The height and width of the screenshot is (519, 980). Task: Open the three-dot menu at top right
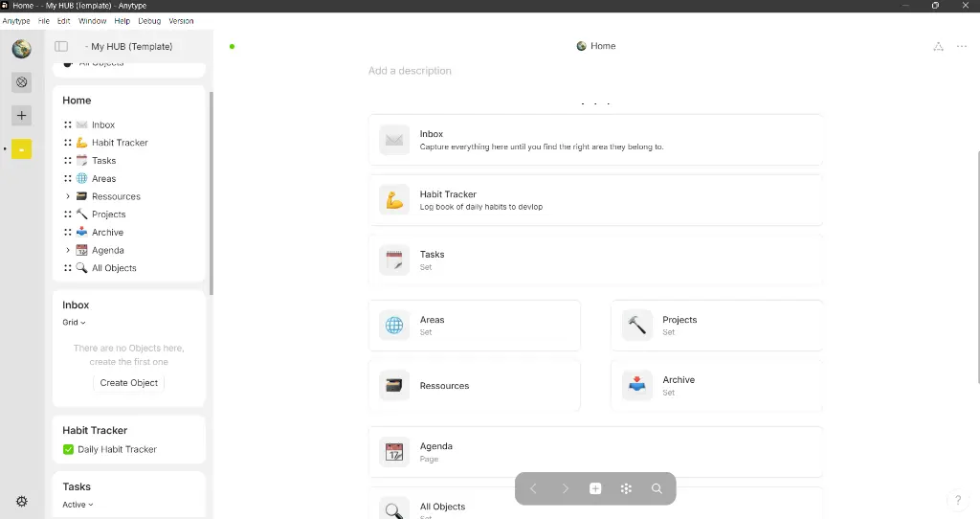[962, 46]
